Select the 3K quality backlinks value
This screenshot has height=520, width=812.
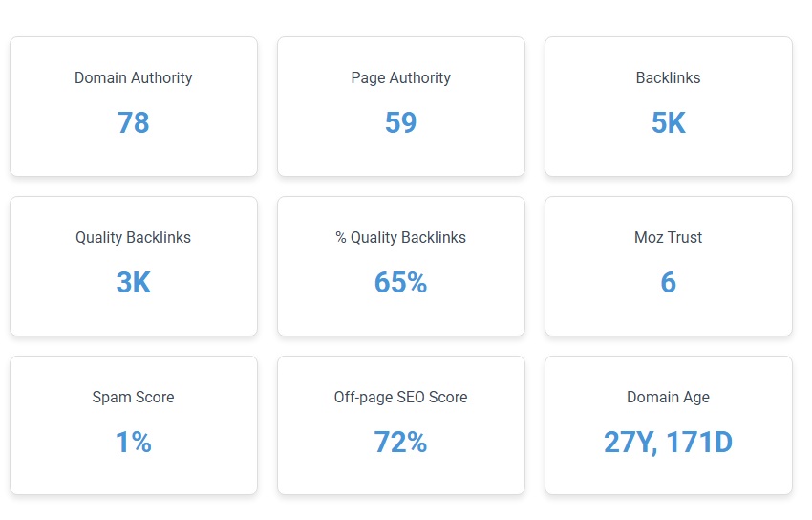[x=133, y=282]
